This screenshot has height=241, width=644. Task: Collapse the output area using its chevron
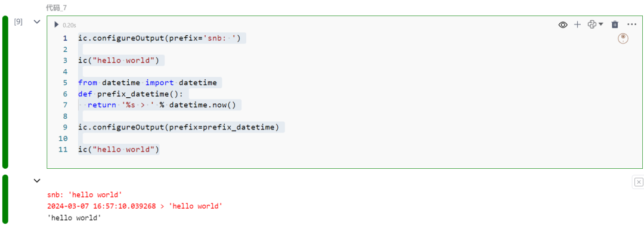[x=37, y=180]
